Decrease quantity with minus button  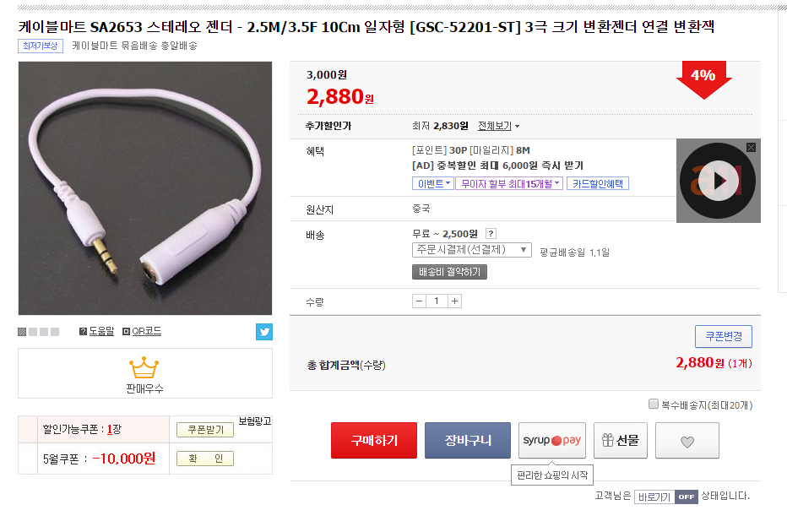pyautogui.click(x=419, y=301)
